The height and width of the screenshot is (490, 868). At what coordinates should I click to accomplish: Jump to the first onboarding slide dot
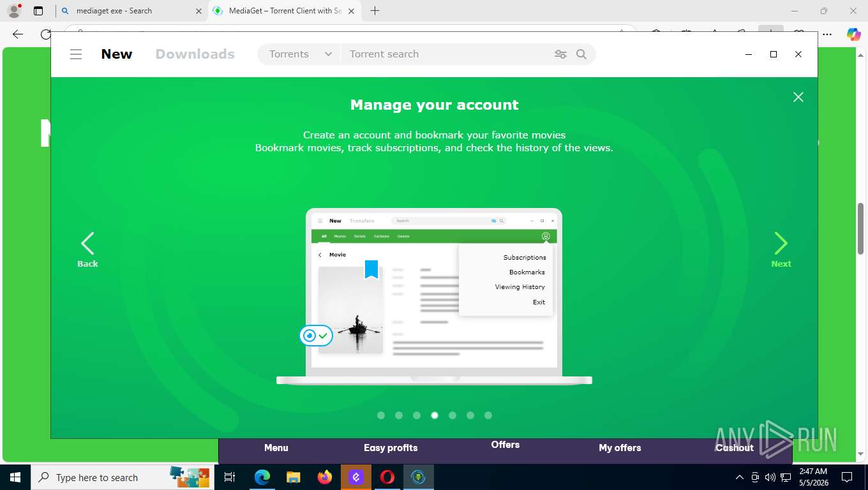pos(381,415)
